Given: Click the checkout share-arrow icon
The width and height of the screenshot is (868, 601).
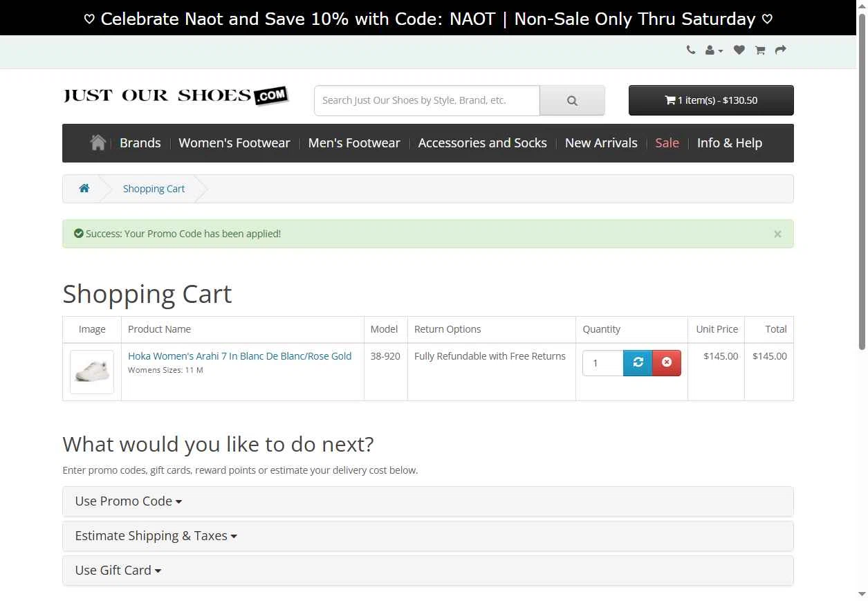Looking at the screenshot, I should coord(781,50).
